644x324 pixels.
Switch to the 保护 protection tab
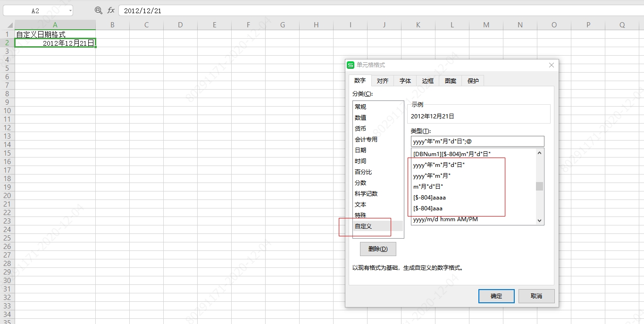(472, 80)
